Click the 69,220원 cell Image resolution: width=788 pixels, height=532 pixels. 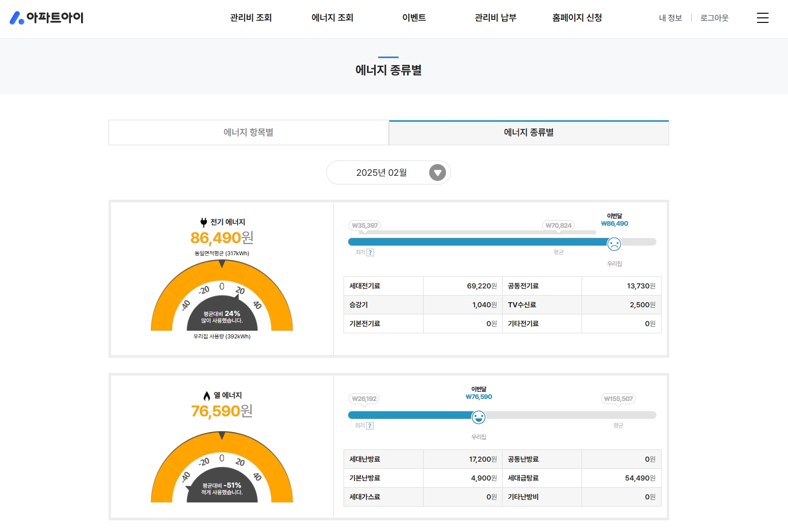pos(463,286)
